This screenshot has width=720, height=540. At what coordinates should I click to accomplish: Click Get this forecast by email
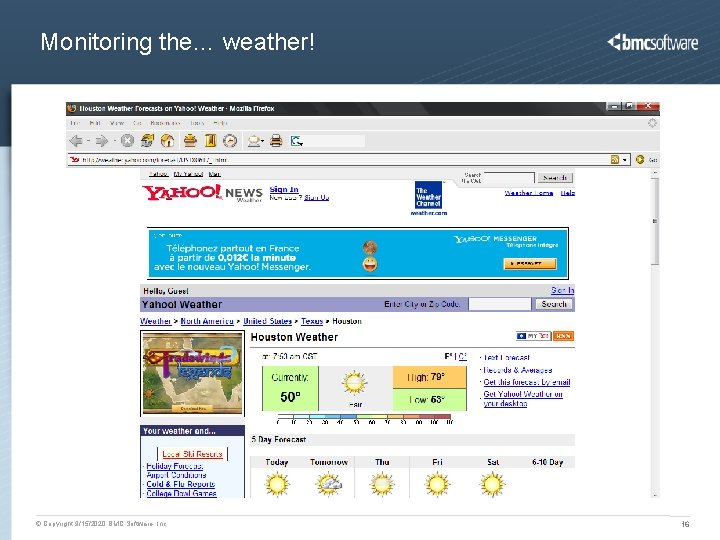527,382
